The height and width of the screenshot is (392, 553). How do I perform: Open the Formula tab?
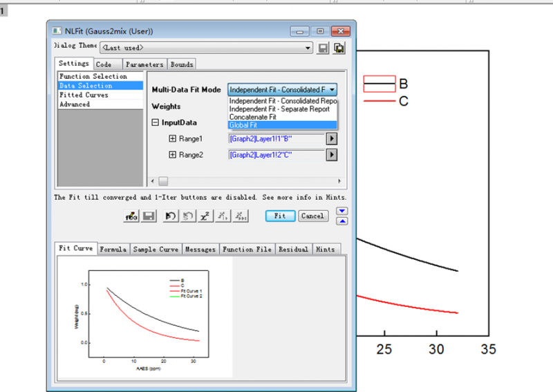(x=113, y=250)
